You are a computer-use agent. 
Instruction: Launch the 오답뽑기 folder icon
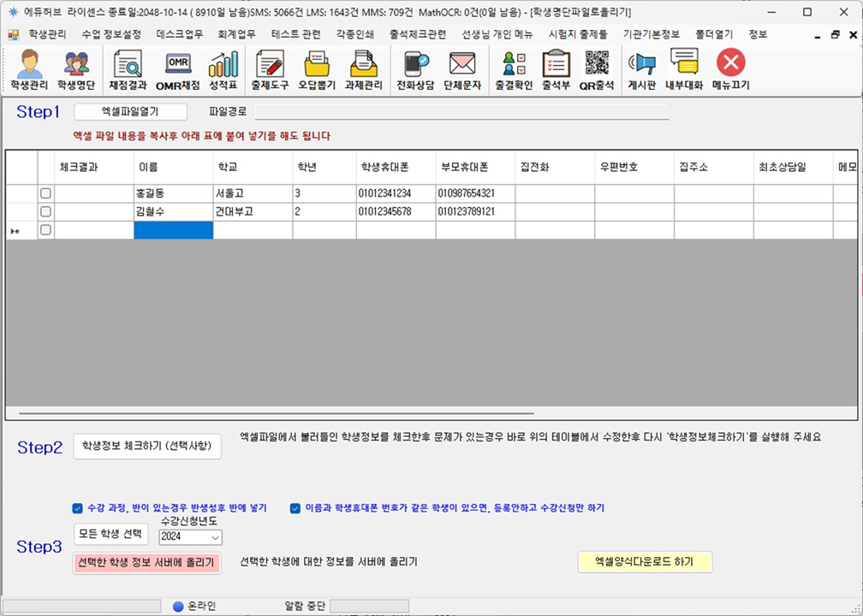[316, 69]
